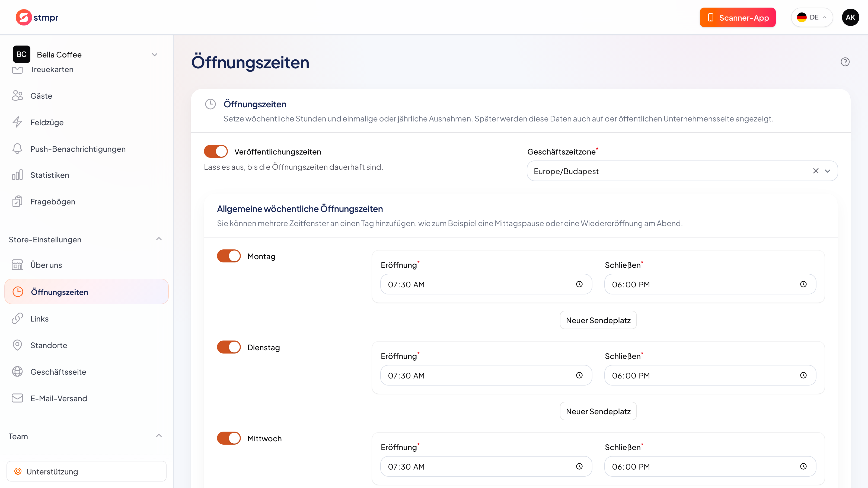Screen dimensions: 868x488
Task: Open Feldzüge in the sidebar
Action: 86,122
